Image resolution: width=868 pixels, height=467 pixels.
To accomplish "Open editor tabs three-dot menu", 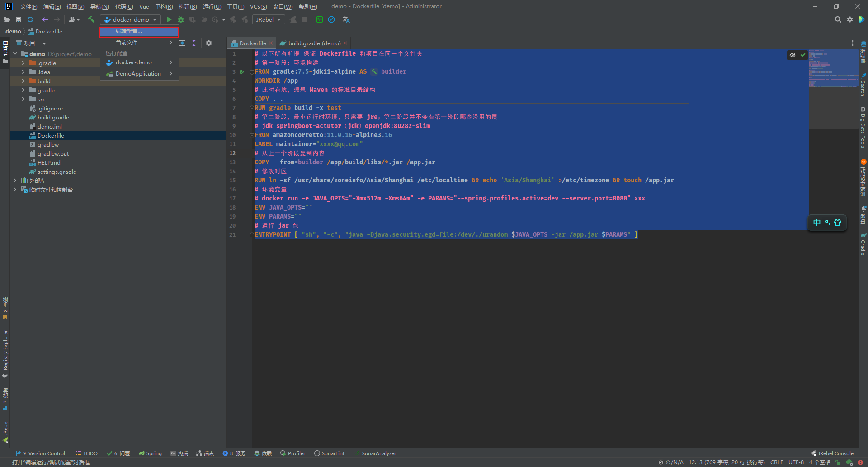I will tap(853, 43).
